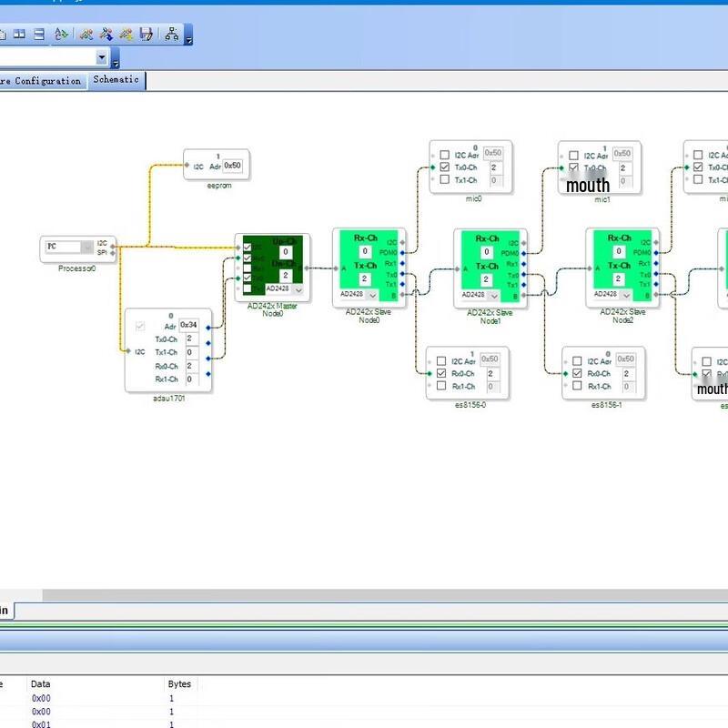The width and height of the screenshot is (728, 728).
Task: Click the adau1701 Tx0-Ch value field
Action: [192, 339]
